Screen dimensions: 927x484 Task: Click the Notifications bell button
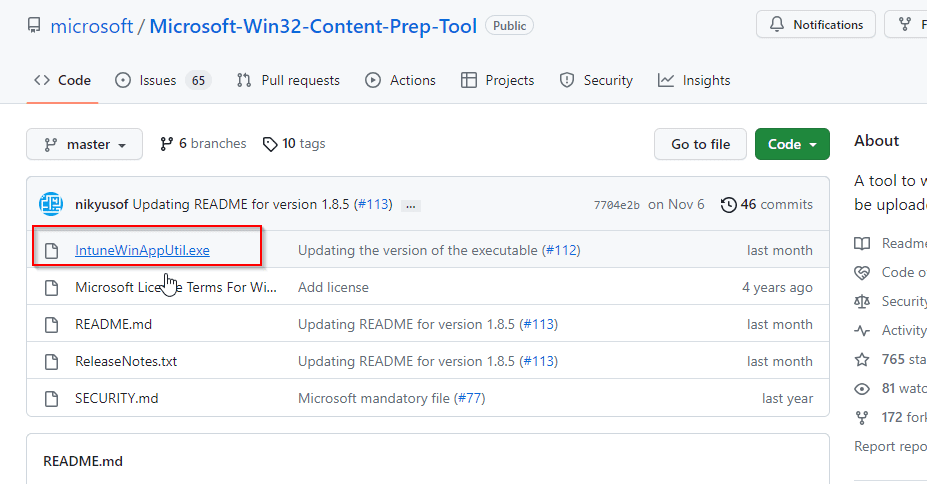815,25
